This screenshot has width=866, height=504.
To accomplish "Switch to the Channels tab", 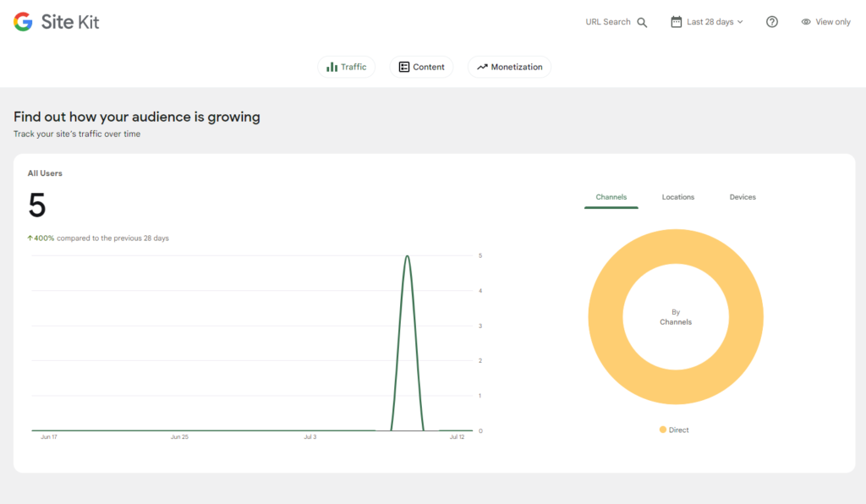I will point(611,197).
